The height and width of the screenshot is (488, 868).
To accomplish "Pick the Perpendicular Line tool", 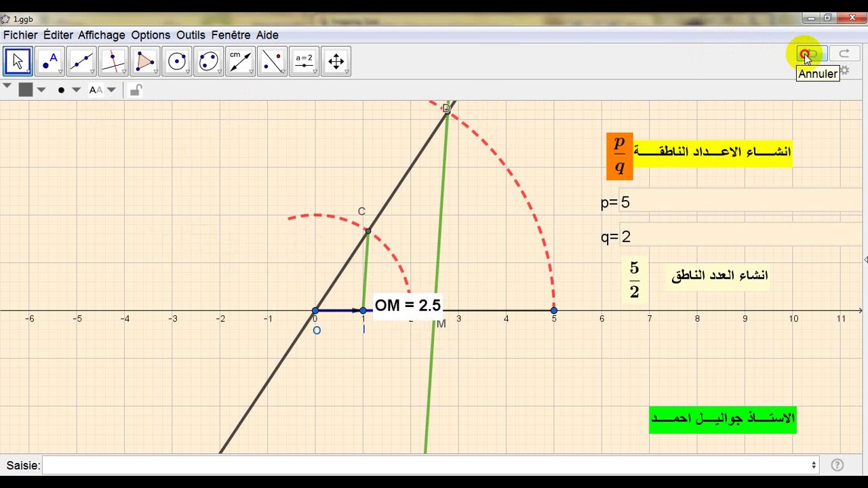I will [113, 62].
